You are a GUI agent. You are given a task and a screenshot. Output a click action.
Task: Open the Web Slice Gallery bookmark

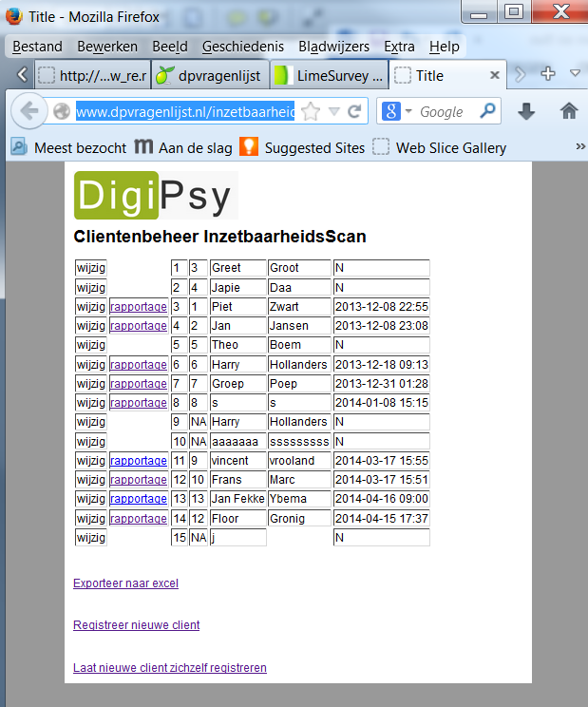click(x=439, y=148)
